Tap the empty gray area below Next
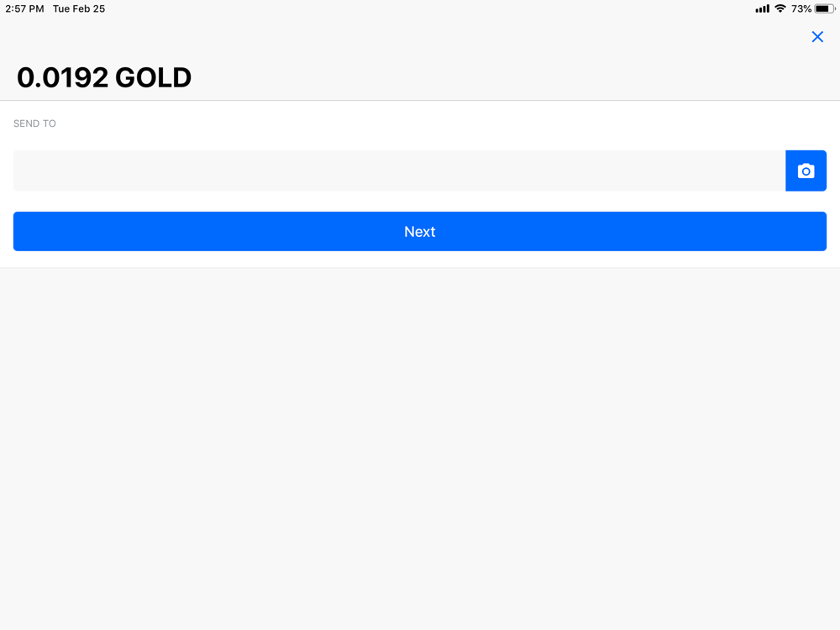 tap(420, 449)
